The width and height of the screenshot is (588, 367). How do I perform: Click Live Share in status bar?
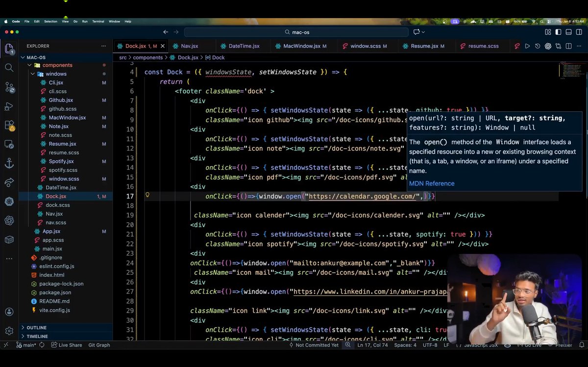[x=67, y=345]
